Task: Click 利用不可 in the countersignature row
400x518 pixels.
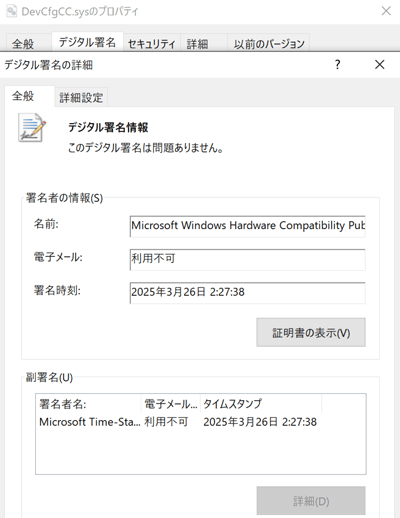Action: point(166,422)
